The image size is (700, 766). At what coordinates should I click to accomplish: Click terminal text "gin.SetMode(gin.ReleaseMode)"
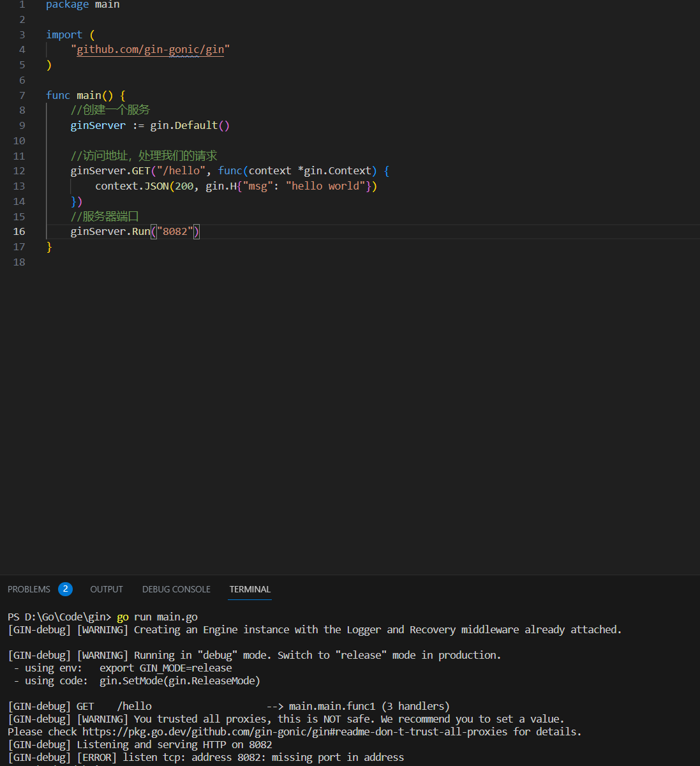point(180,680)
